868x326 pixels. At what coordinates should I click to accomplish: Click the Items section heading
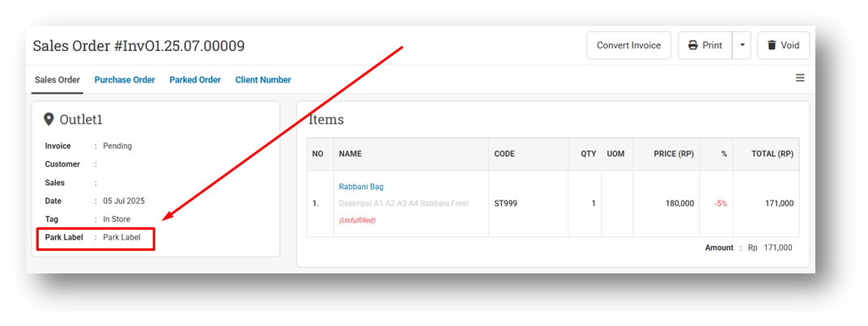[326, 120]
